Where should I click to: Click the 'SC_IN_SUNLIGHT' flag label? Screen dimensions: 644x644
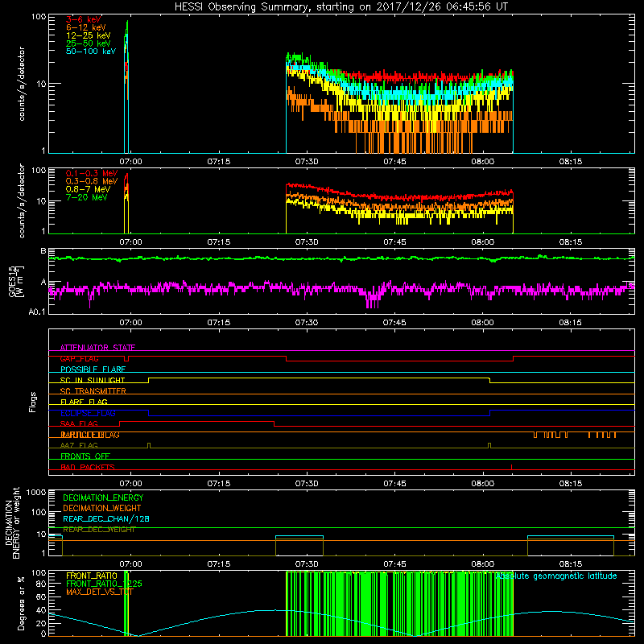point(93,380)
